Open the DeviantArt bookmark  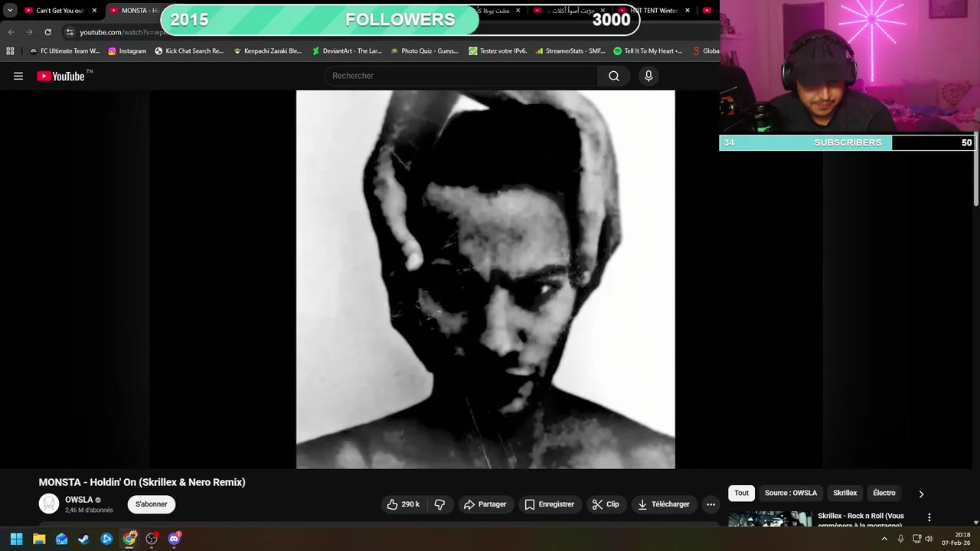[x=347, y=51]
